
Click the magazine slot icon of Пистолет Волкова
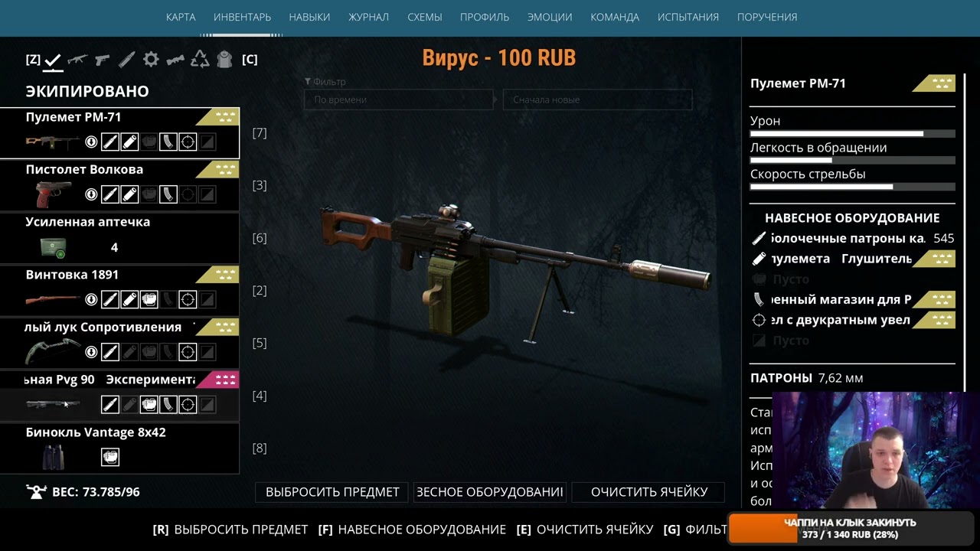pos(168,194)
